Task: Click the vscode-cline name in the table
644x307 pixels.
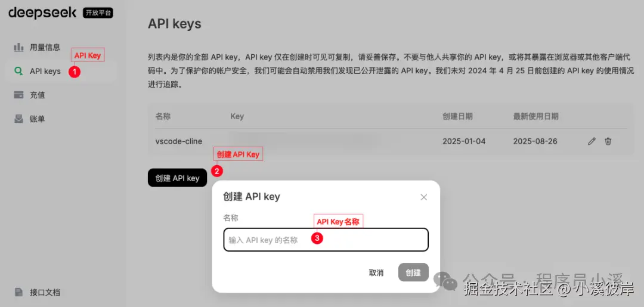Action: tap(179, 141)
